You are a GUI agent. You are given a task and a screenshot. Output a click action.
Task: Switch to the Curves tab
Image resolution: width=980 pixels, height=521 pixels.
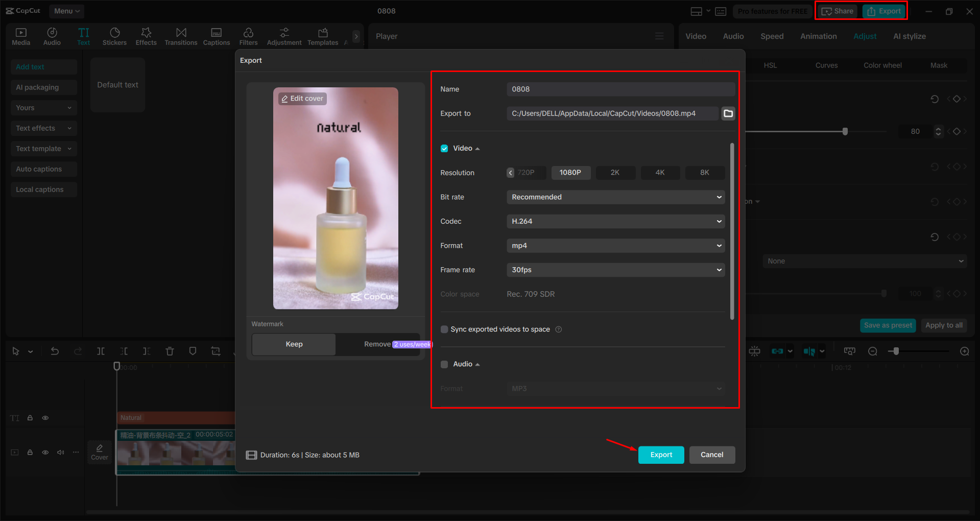click(x=826, y=65)
